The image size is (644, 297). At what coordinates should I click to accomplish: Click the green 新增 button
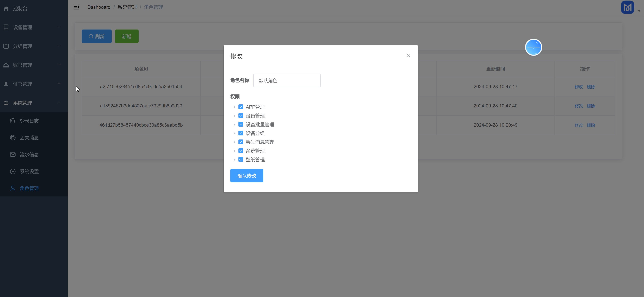coord(127,36)
